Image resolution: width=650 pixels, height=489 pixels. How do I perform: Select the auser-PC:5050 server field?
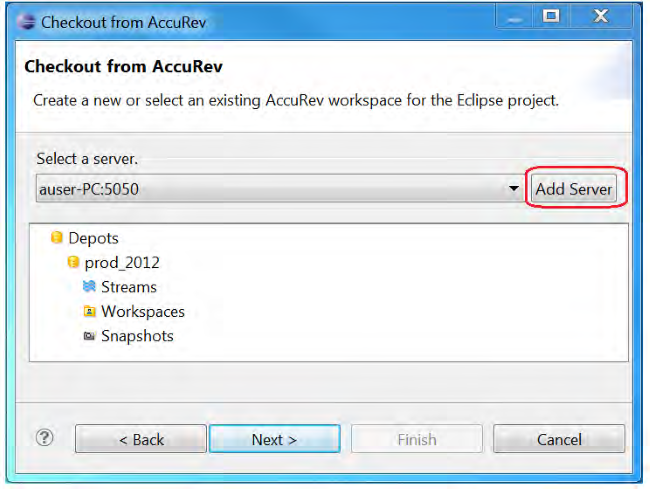270,189
